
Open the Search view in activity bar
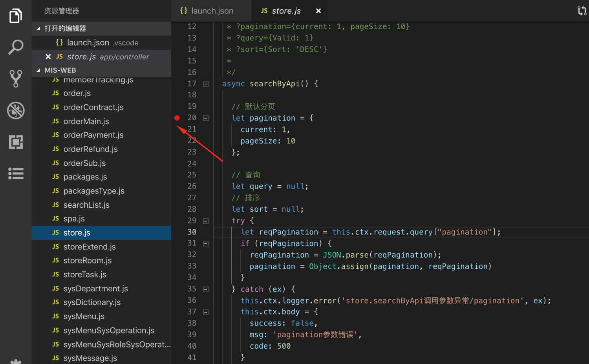[16, 47]
